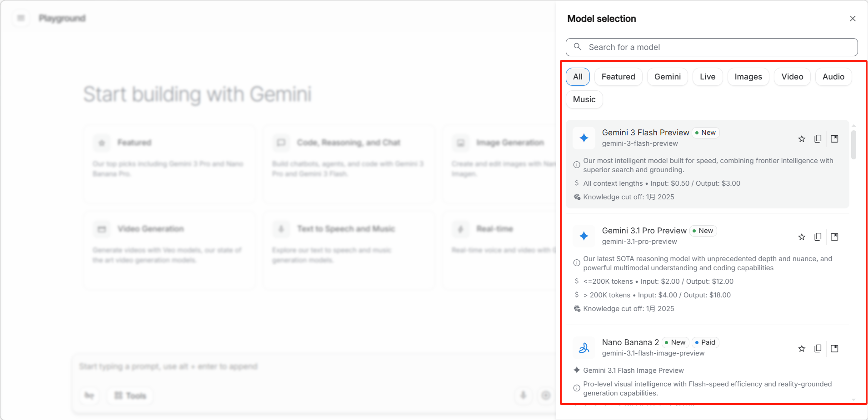Click the magnifier icon in model search
The image size is (868, 420).
[578, 47]
